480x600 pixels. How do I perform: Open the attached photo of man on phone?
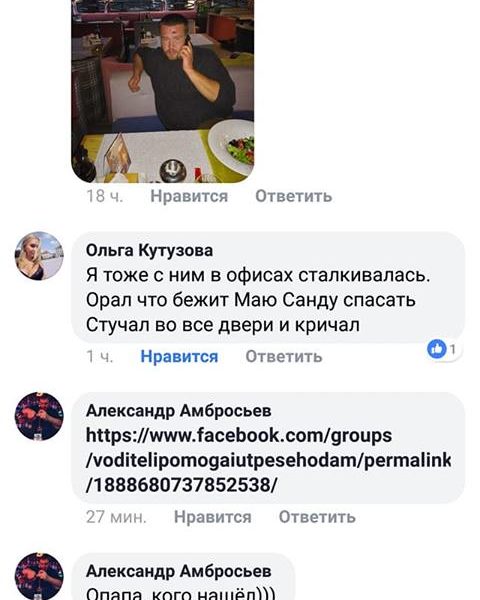[163, 91]
